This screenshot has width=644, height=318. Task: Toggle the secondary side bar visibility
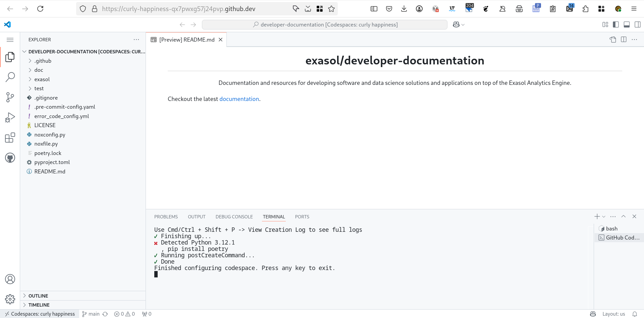638,24
